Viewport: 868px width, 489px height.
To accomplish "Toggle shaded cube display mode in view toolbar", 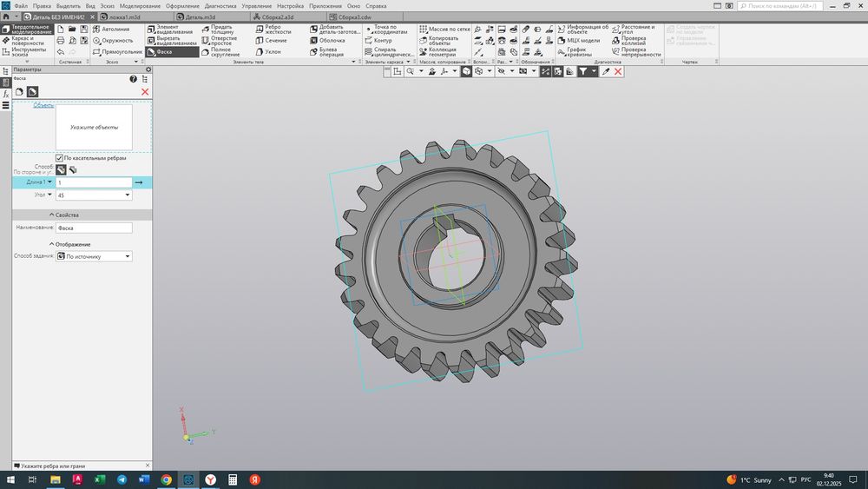I will tap(467, 71).
